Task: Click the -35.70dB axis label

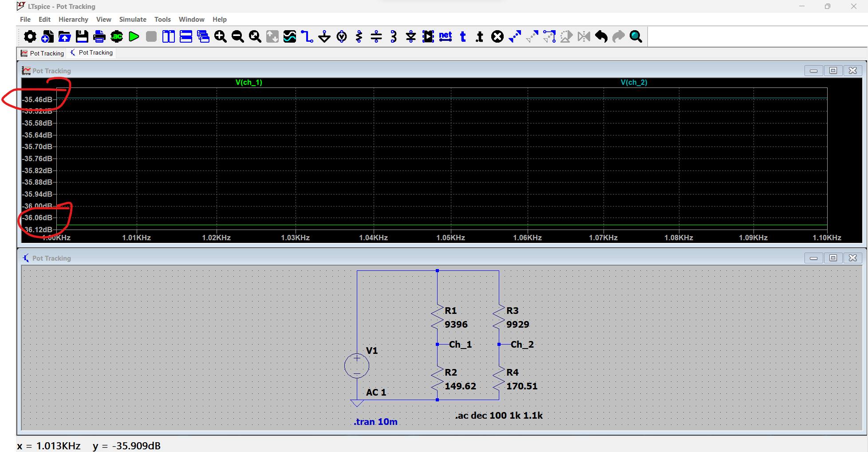Action: (x=38, y=147)
